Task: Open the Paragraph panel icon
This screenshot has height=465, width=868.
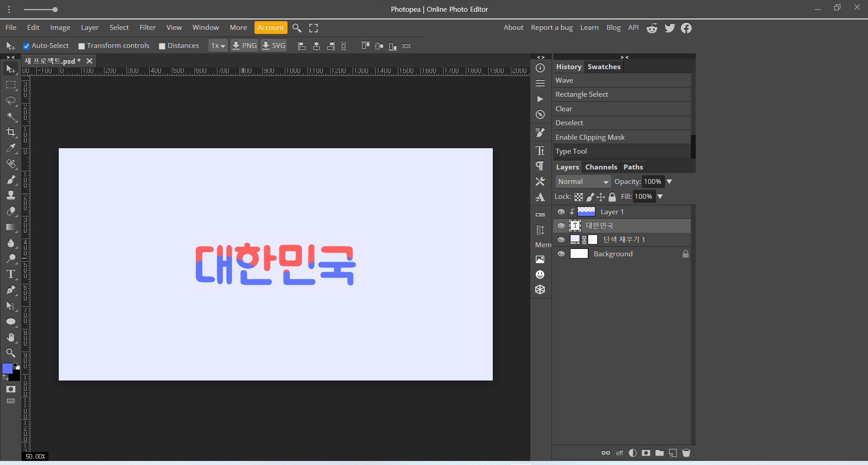Action: 540,166
